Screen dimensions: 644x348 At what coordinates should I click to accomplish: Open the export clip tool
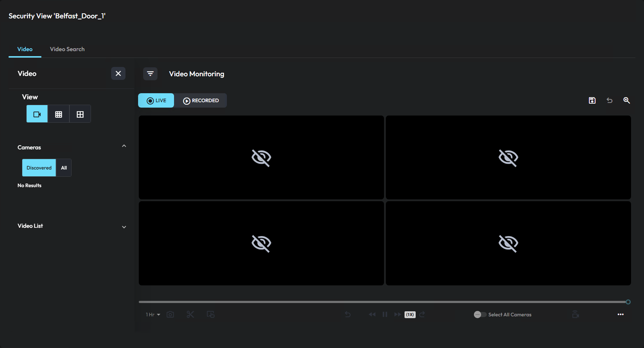(211, 314)
